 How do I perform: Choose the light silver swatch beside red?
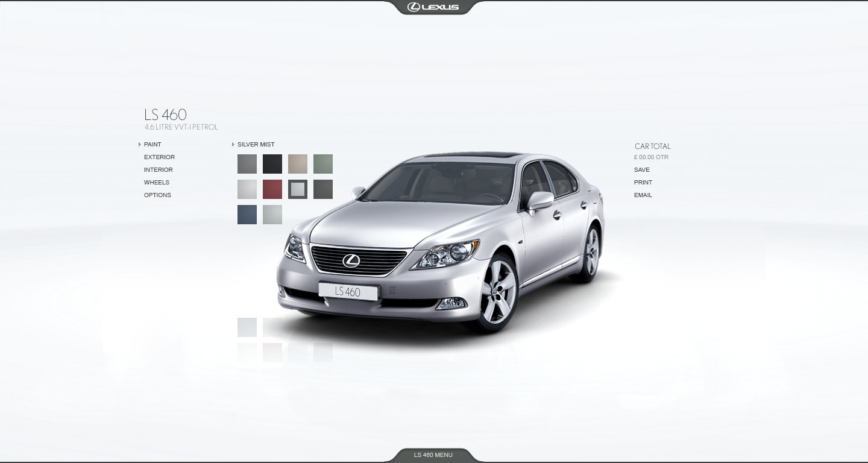[247, 189]
